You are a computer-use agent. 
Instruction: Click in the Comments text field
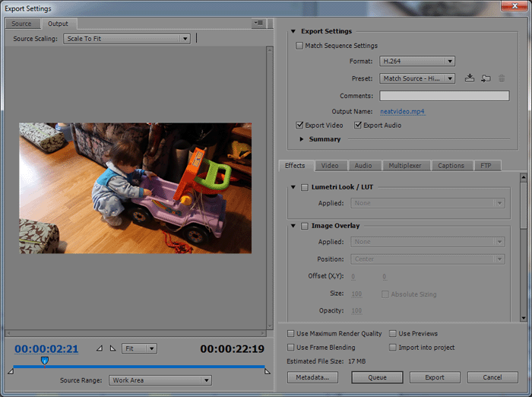coord(444,96)
